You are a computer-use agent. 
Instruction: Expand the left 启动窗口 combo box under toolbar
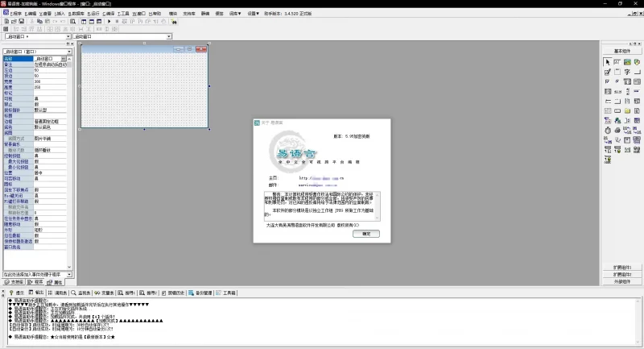pyautogui.click(x=68, y=36)
